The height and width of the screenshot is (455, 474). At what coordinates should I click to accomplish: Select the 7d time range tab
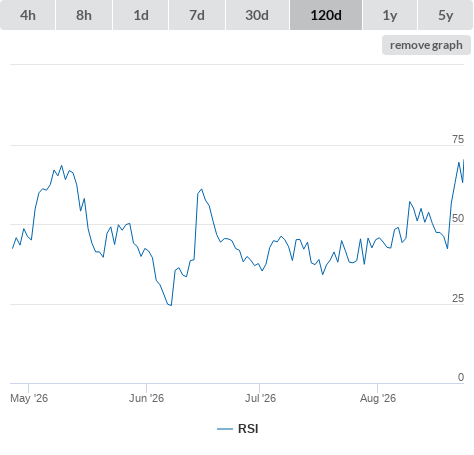(x=197, y=15)
